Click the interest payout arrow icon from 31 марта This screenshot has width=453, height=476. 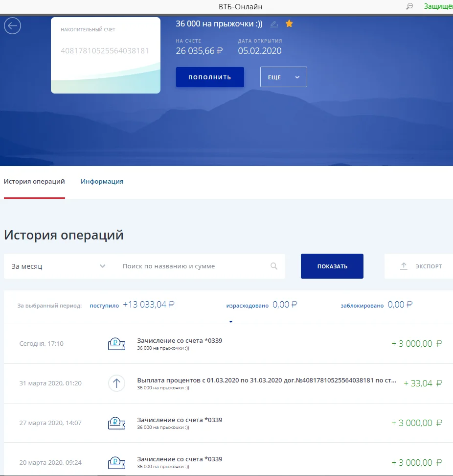point(116,383)
